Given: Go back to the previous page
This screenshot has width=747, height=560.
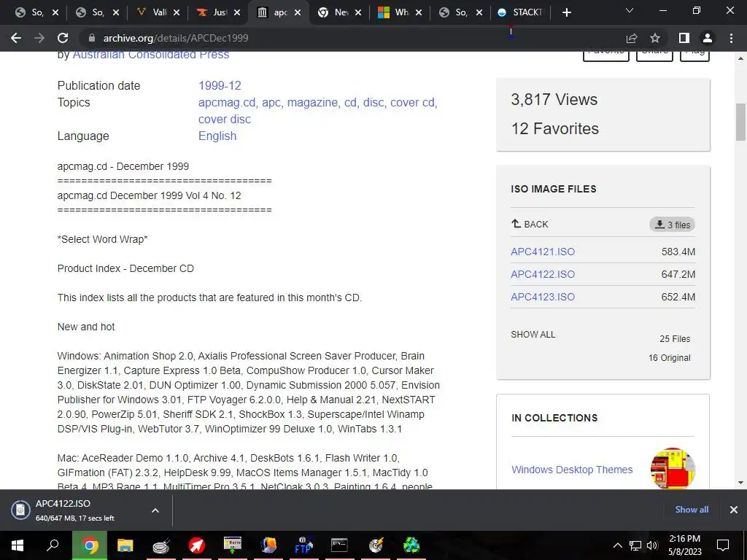Looking at the screenshot, I should coord(16,38).
